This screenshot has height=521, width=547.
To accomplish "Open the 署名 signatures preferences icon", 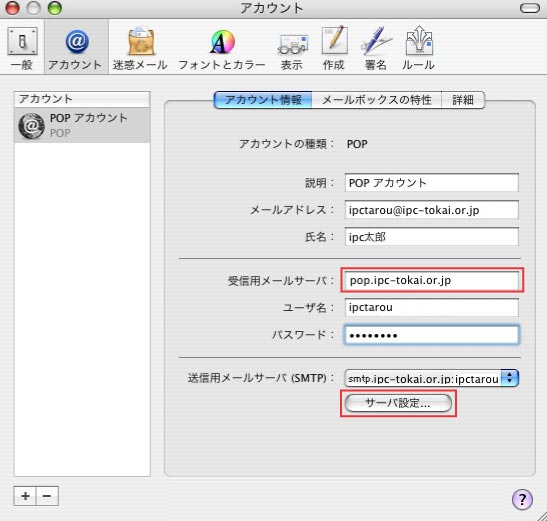I will tap(376, 48).
